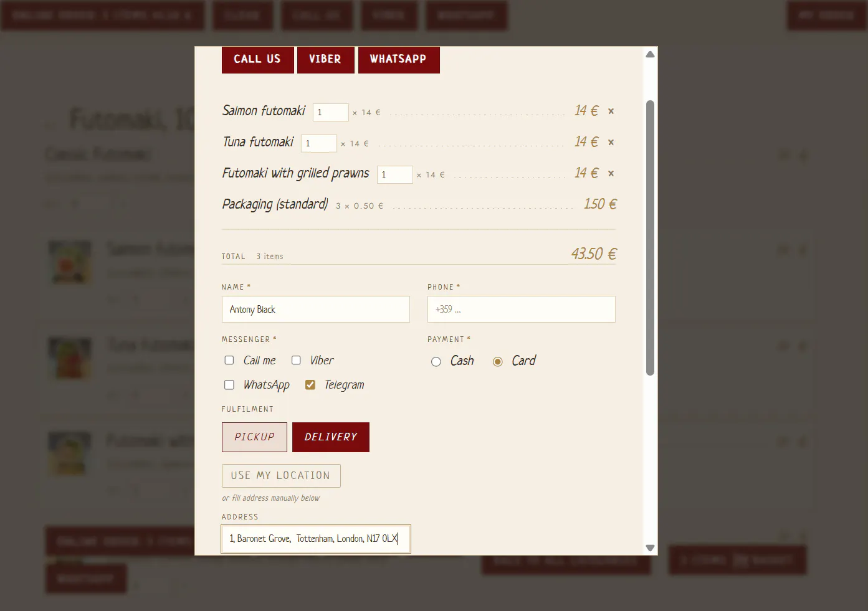Viewport: 868px width, 611px height.
Task: Tick the Call me checkbox
Action: [229, 361]
